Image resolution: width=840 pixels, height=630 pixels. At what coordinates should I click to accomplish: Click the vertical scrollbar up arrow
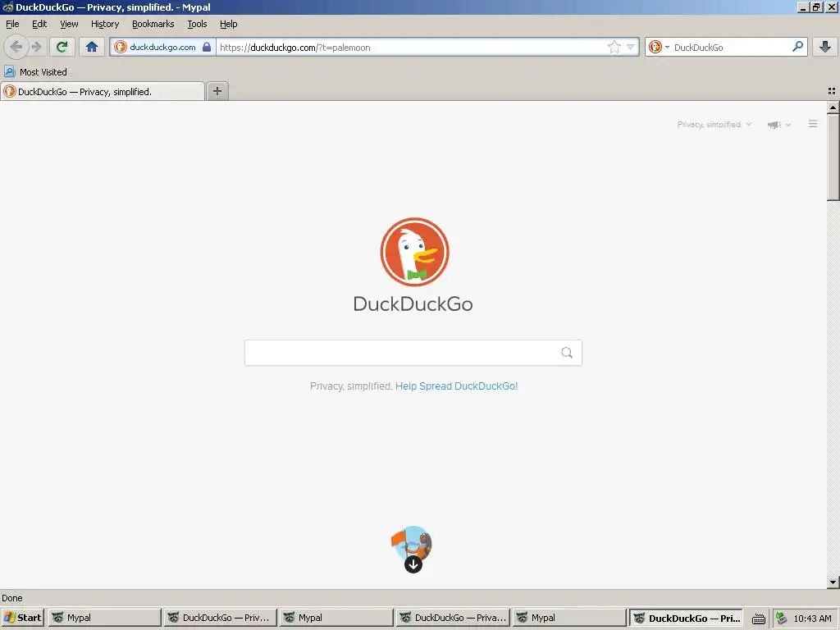(x=833, y=107)
